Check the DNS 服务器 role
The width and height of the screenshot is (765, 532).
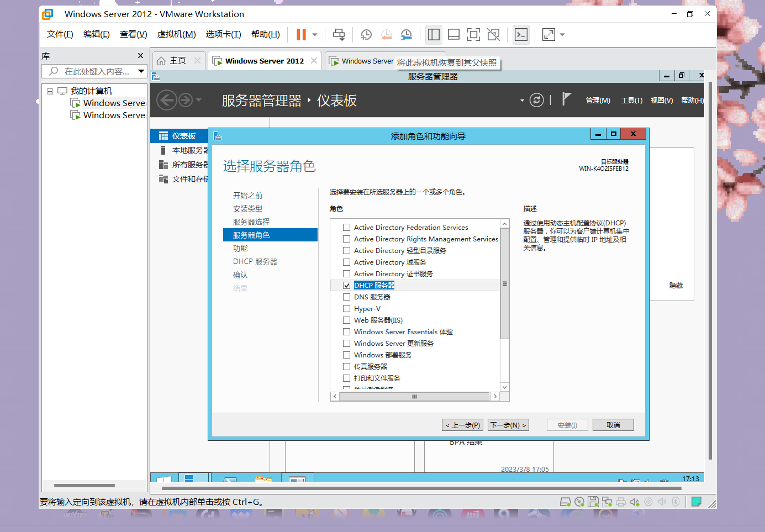tap(346, 297)
